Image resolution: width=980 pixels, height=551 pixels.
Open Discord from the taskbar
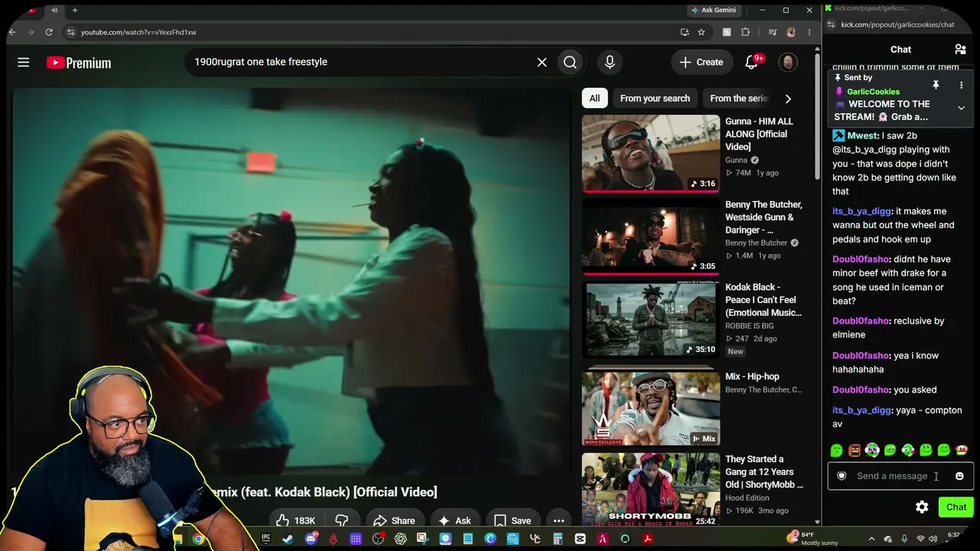pos(311,539)
